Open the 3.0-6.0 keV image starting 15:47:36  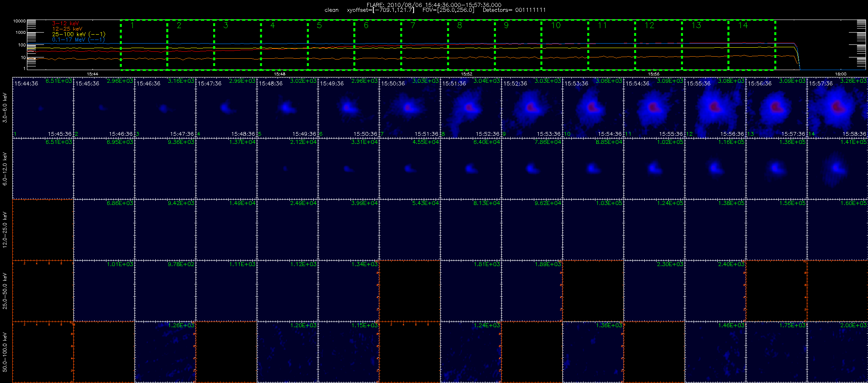point(226,108)
